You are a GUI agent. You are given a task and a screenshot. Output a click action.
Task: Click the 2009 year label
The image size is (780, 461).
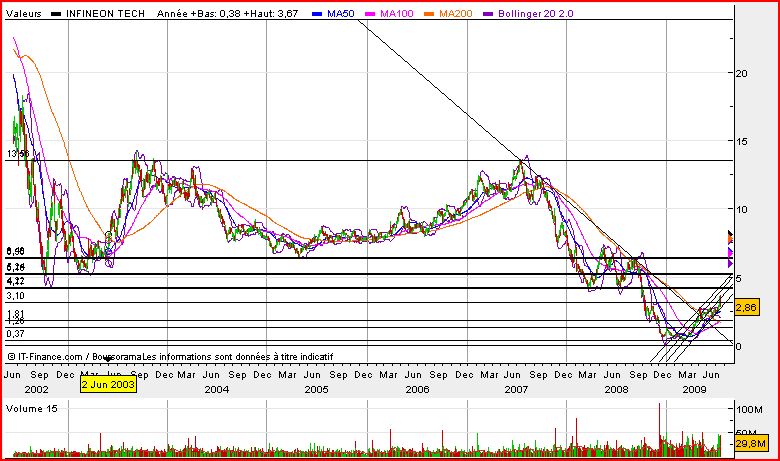[x=694, y=389]
